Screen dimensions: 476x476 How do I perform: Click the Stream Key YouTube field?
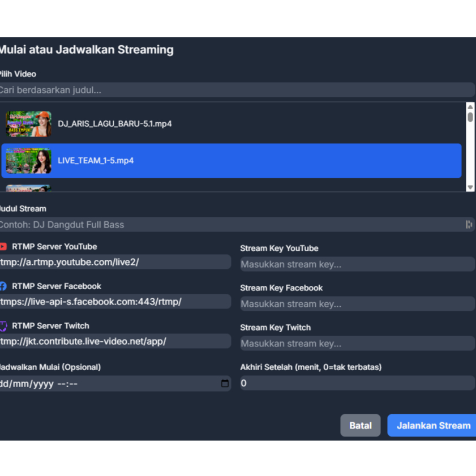[357, 264]
